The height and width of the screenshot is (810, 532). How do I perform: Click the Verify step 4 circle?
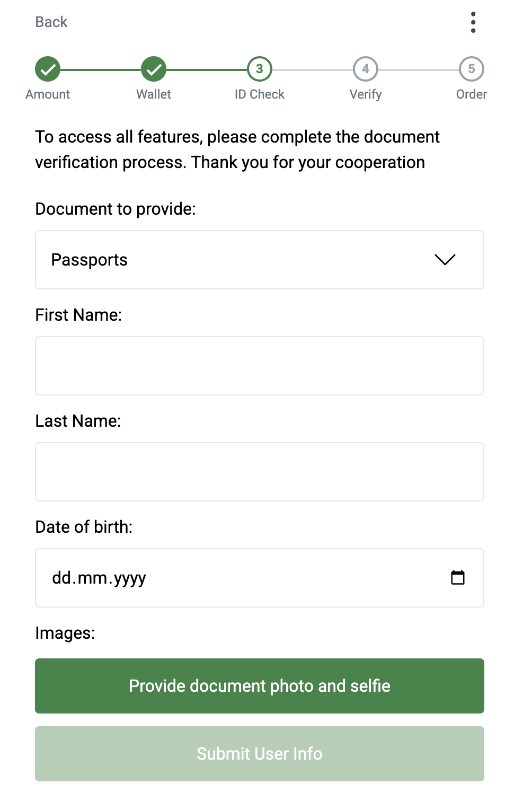366,69
